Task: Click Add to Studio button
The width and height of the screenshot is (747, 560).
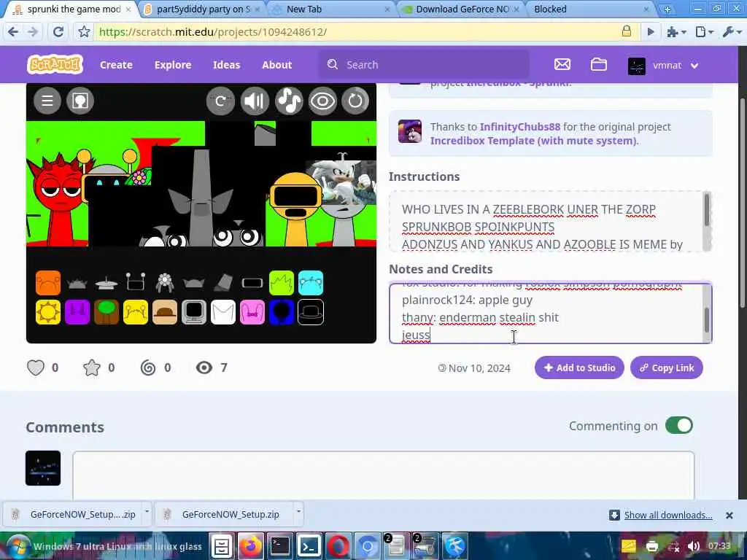Action: [579, 367]
